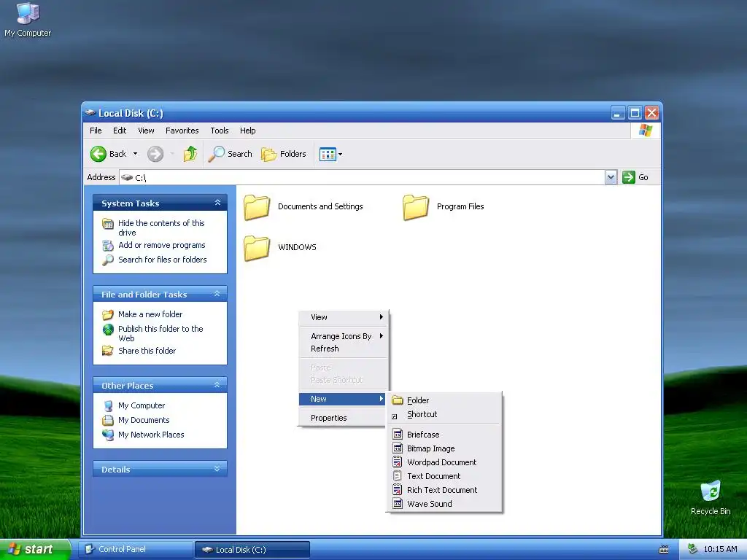Viewport: 747px width, 560px height.
Task: Click the grayed Forward arrow icon
Action: click(x=155, y=154)
